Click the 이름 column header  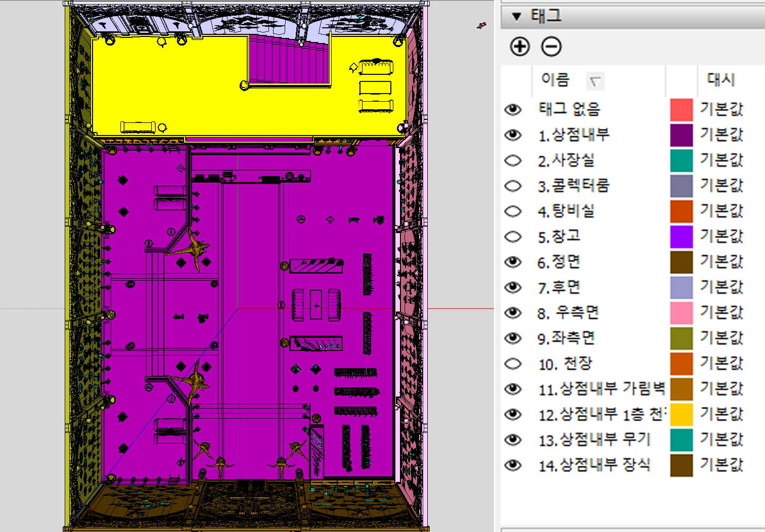click(555, 79)
